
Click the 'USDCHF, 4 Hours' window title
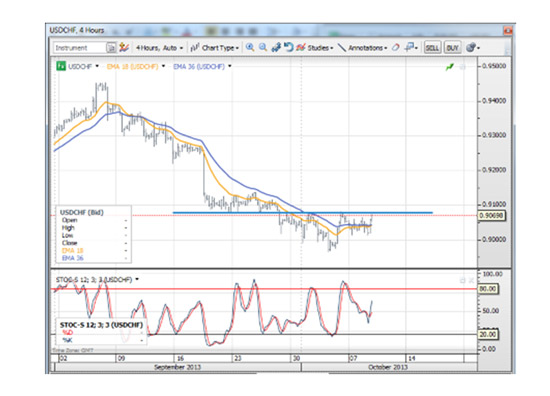click(x=77, y=31)
